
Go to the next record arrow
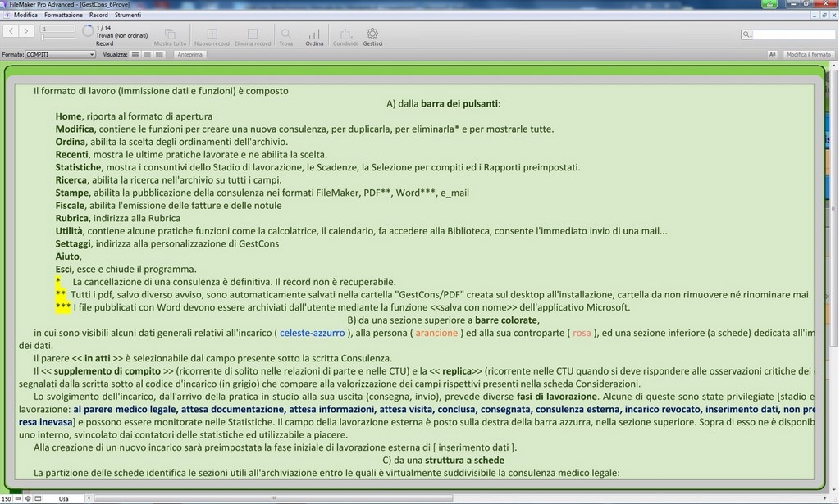click(x=25, y=31)
